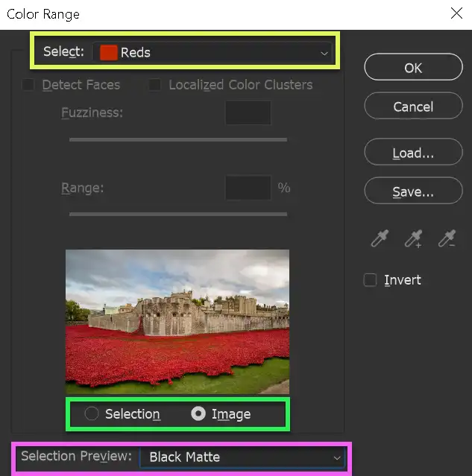Choose the Selection radio button
Image resolution: width=472 pixels, height=476 pixels.
pyautogui.click(x=92, y=413)
